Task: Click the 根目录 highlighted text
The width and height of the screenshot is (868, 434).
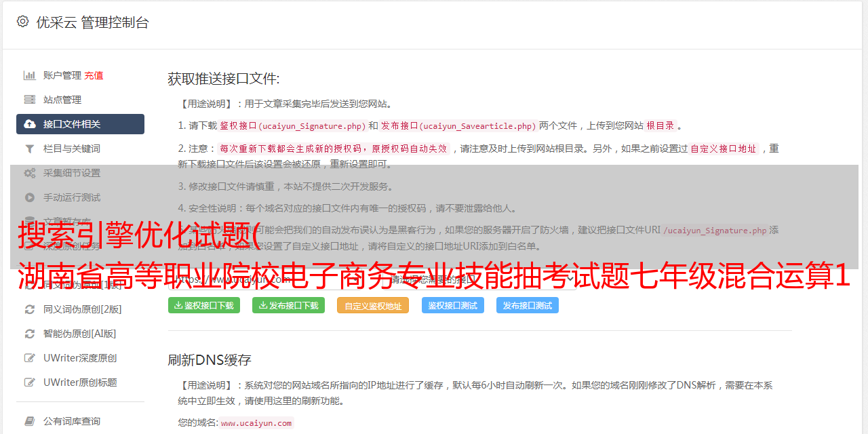Action: pyautogui.click(x=660, y=125)
